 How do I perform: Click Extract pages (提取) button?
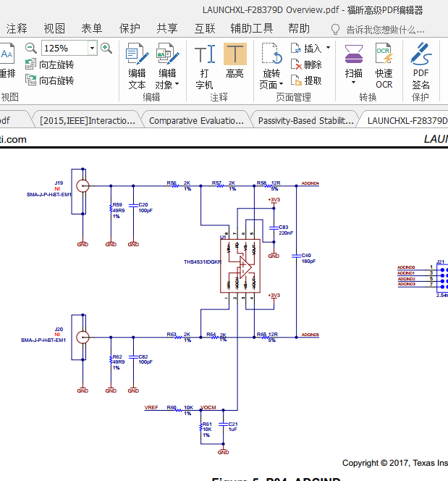(x=306, y=80)
